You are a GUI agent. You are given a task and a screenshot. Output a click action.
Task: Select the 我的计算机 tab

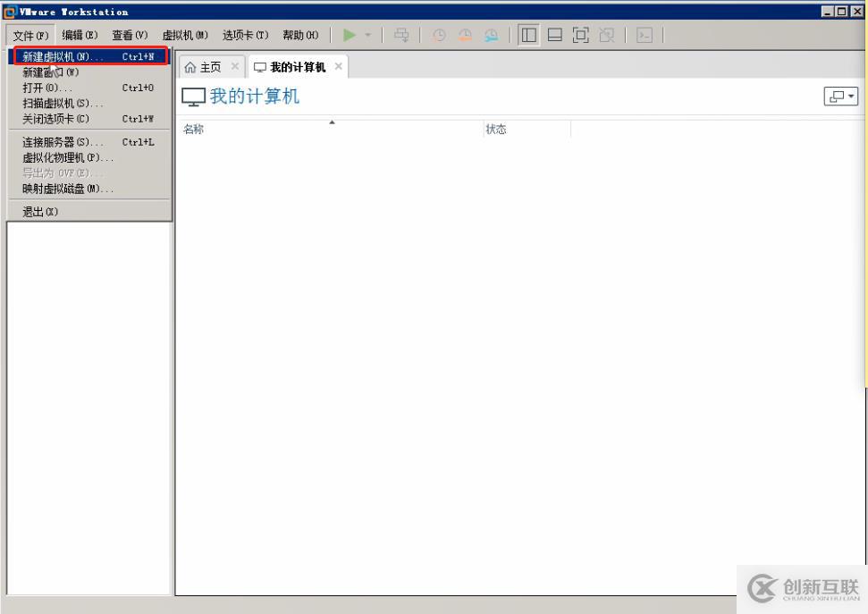(x=298, y=67)
